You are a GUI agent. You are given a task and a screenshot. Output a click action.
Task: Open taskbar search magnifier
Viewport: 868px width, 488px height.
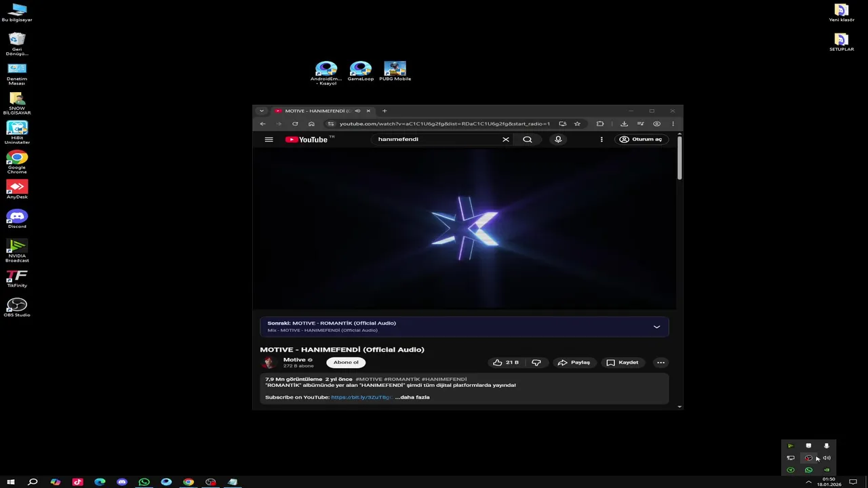pyautogui.click(x=33, y=482)
